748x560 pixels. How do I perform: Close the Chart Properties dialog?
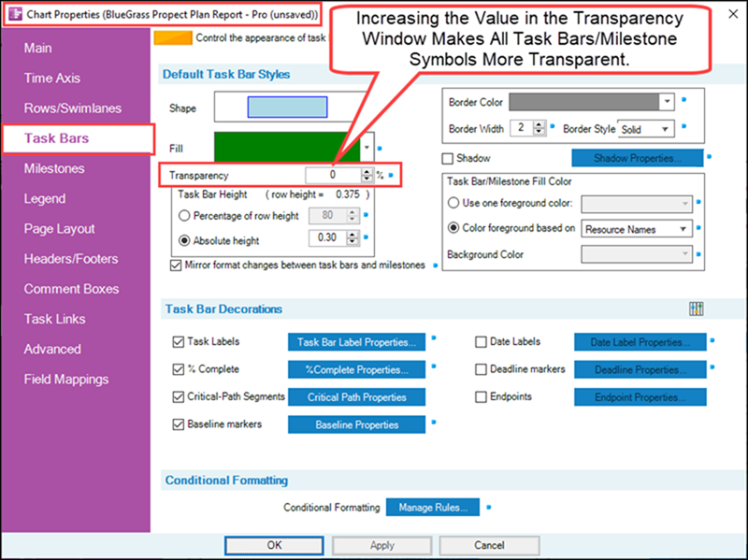pyautogui.click(x=733, y=14)
